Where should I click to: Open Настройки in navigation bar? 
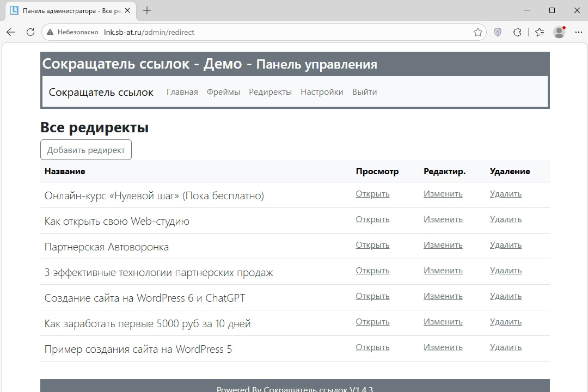(x=322, y=92)
